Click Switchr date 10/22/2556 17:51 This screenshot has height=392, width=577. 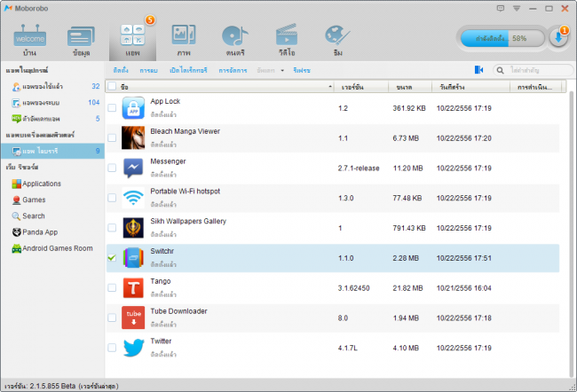pyautogui.click(x=463, y=258)
